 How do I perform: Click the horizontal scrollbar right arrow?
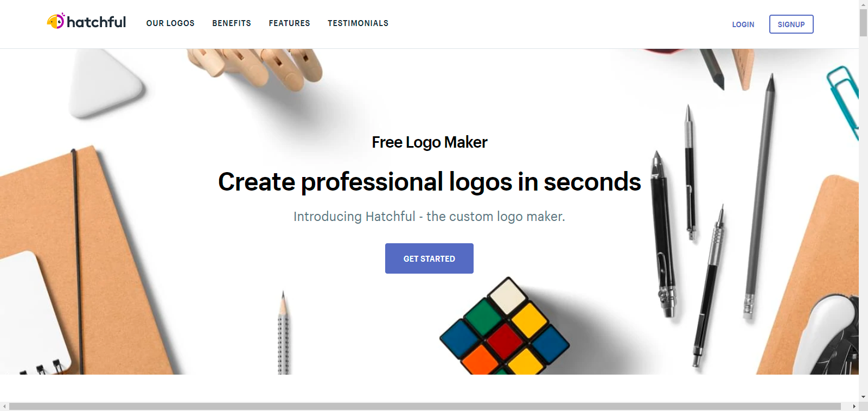(854, 406)
